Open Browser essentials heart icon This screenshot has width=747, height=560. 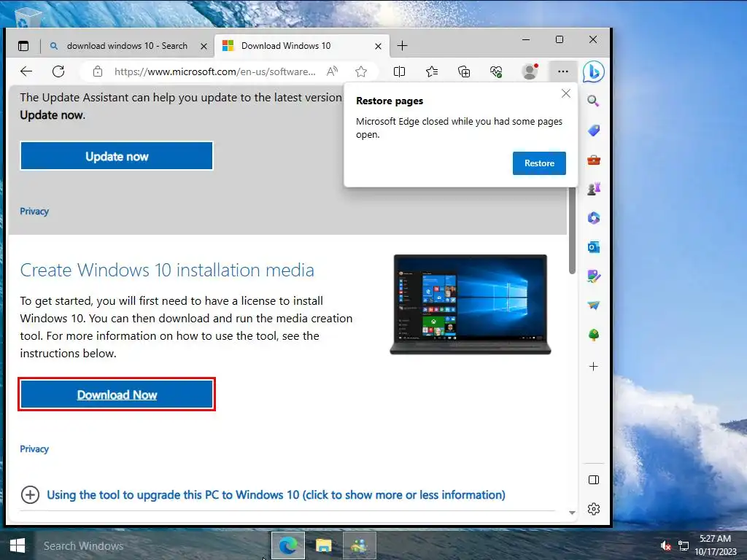(496, 71)
